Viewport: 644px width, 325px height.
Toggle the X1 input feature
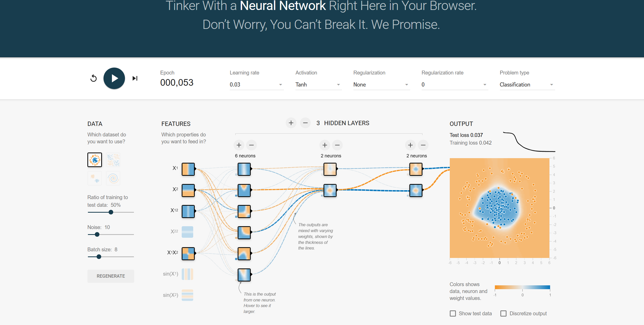coord(188,169)
